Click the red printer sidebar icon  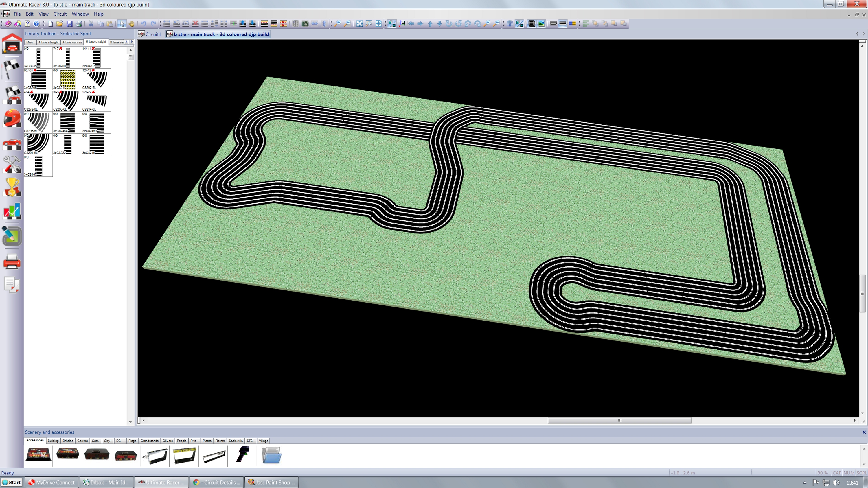coord(12,262)
